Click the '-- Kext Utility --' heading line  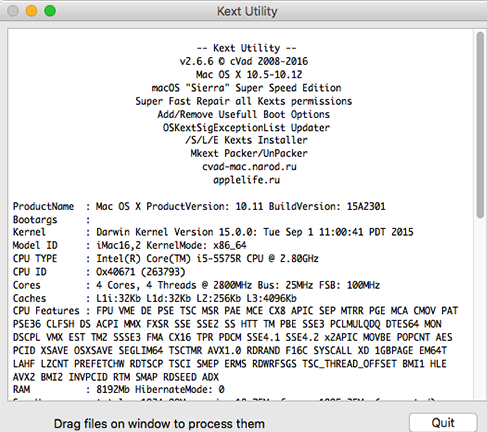point(247,48)
